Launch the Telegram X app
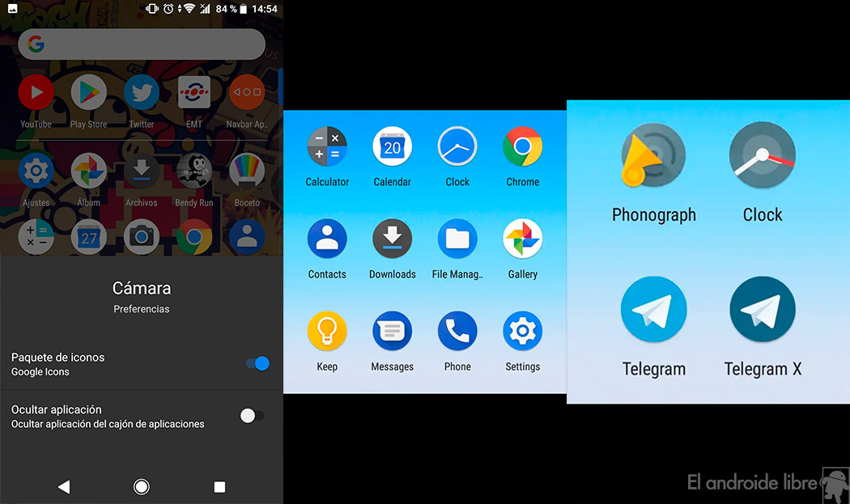 click(763, 309)
